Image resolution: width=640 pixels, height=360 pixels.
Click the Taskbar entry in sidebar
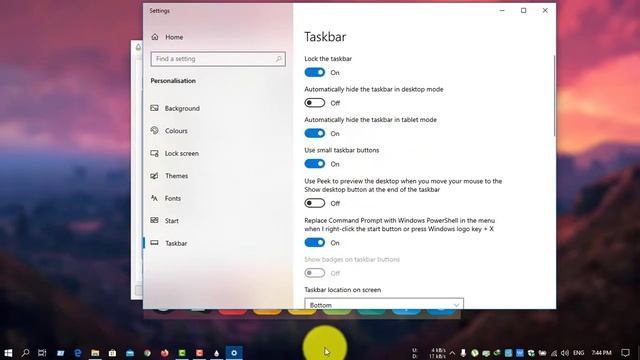pyautogui.click(x=176, y=243)
